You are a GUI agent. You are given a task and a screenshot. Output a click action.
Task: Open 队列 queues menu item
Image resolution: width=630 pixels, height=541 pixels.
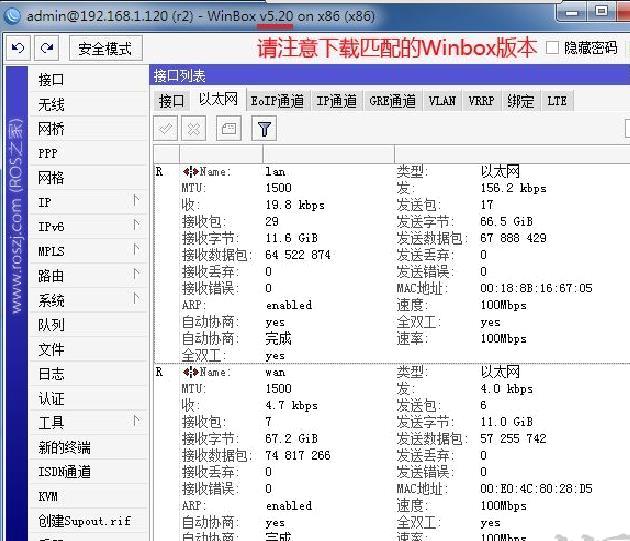click(x=88, y=325)
